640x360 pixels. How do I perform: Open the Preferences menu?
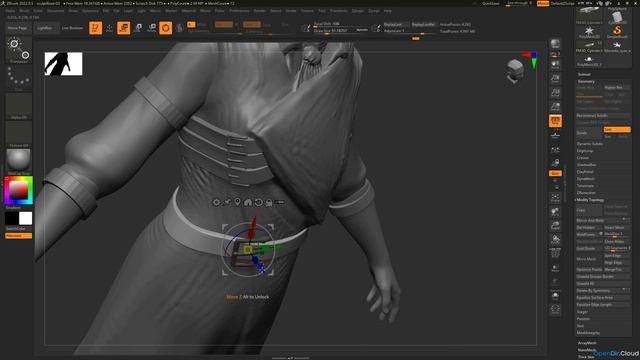[239, 11]
